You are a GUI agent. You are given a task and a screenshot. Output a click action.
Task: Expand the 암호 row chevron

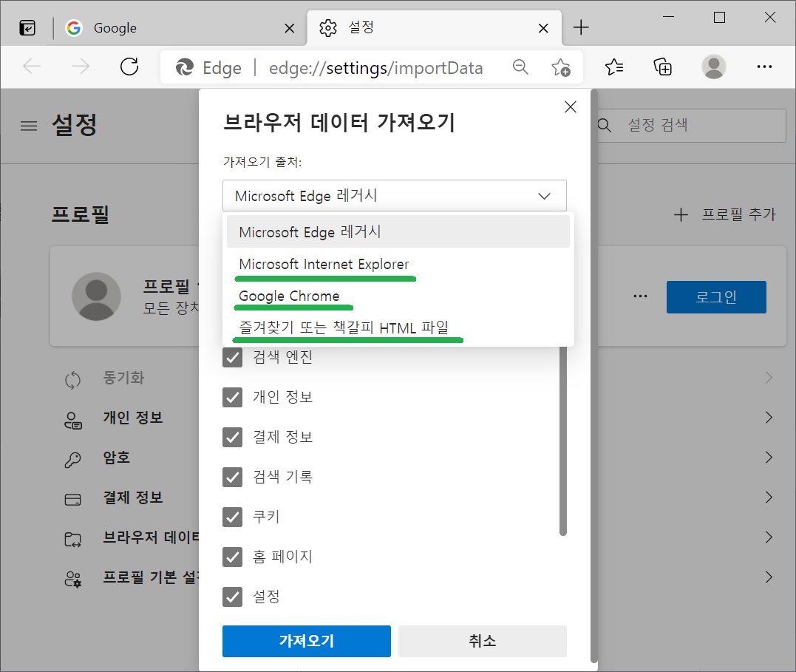click(769, 458)
